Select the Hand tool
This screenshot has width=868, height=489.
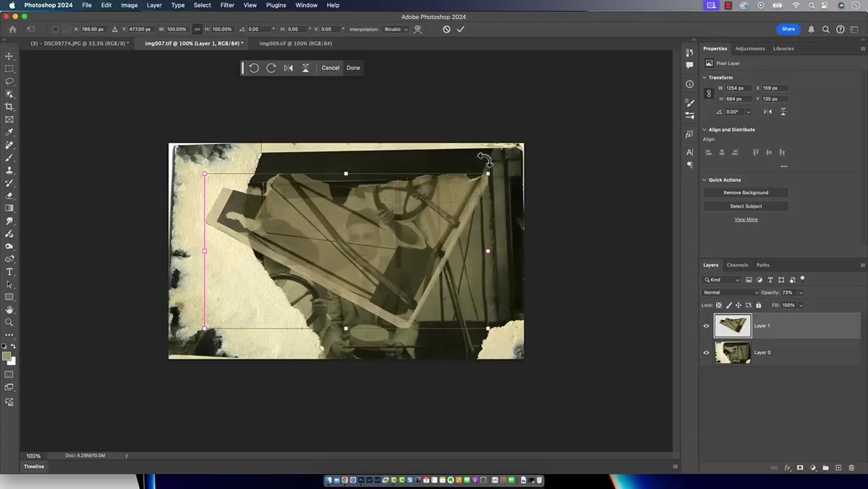[9, 310]
